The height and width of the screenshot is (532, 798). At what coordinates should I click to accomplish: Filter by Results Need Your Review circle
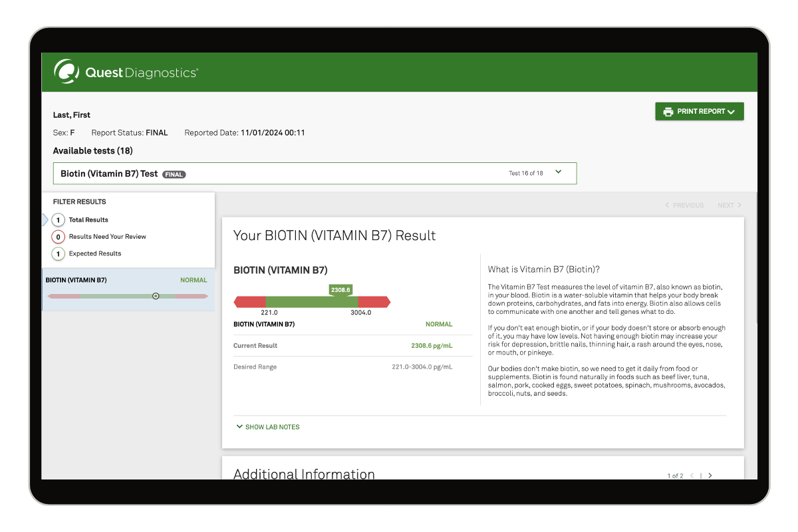59,237
